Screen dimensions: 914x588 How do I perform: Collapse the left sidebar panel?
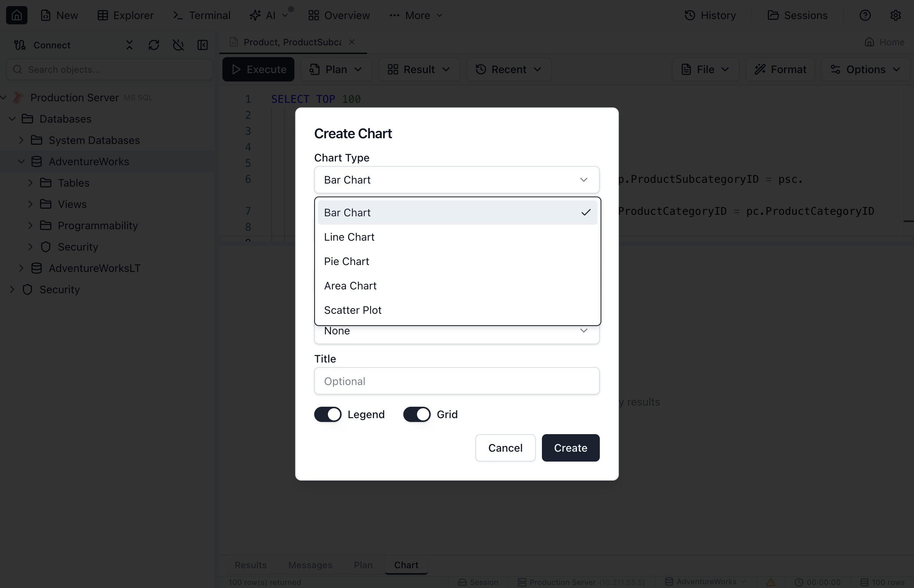(x=202, y=45)
